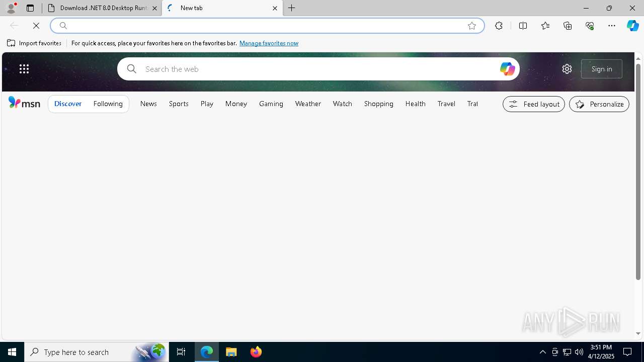This screenshot has height=362, width=644.
Task: Stop loading the page
Action: click(36, 26)
